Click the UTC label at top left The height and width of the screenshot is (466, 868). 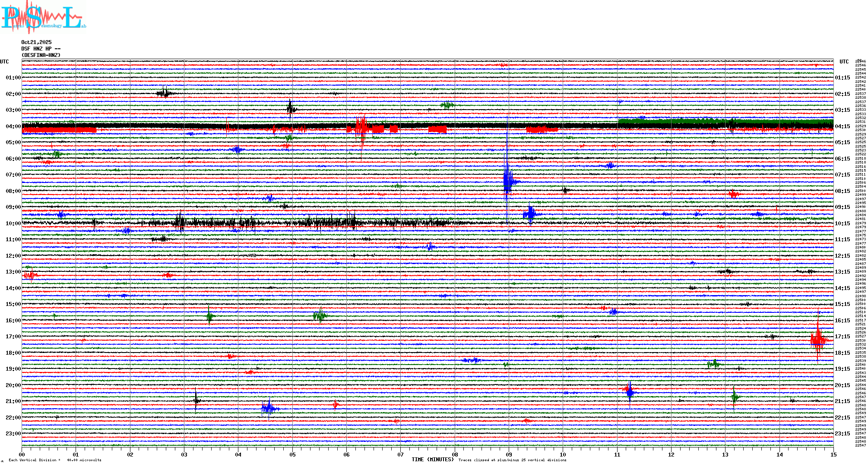[x=4, y=62]
